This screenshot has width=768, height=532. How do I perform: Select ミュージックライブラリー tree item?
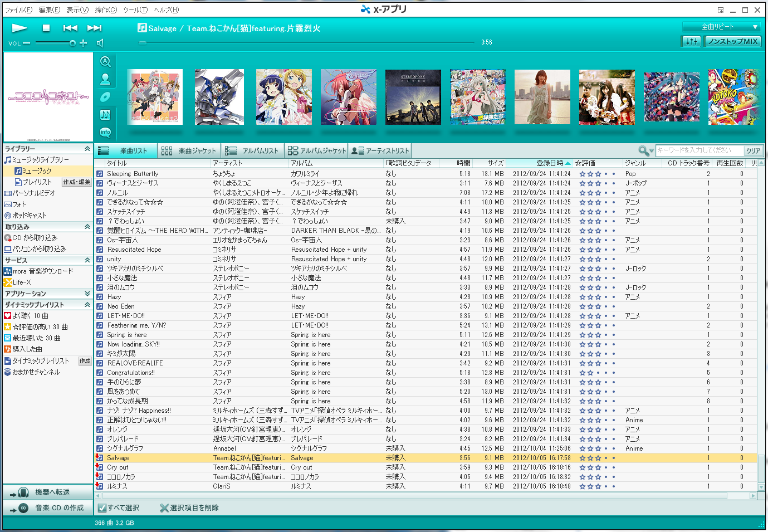(37, 160)
